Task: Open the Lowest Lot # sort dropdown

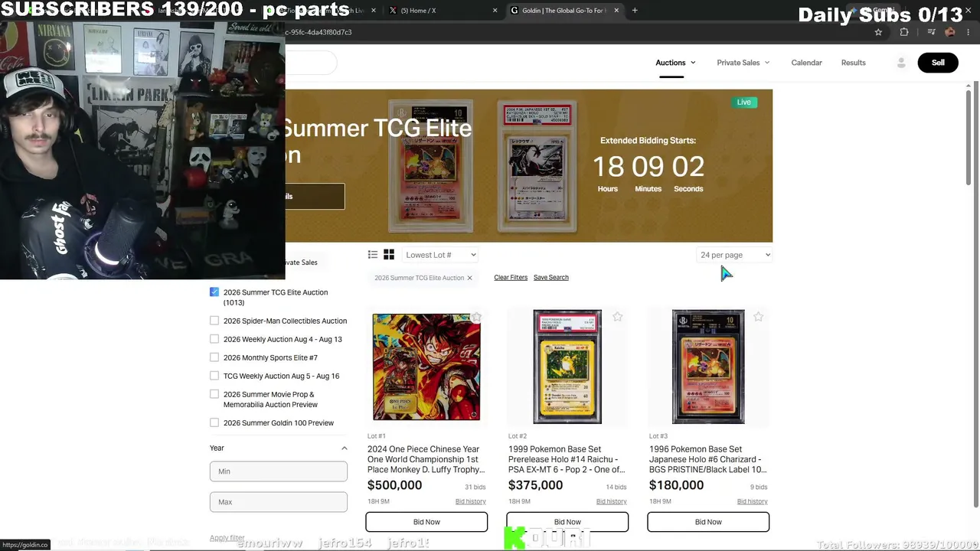Action: click(441, 255)
